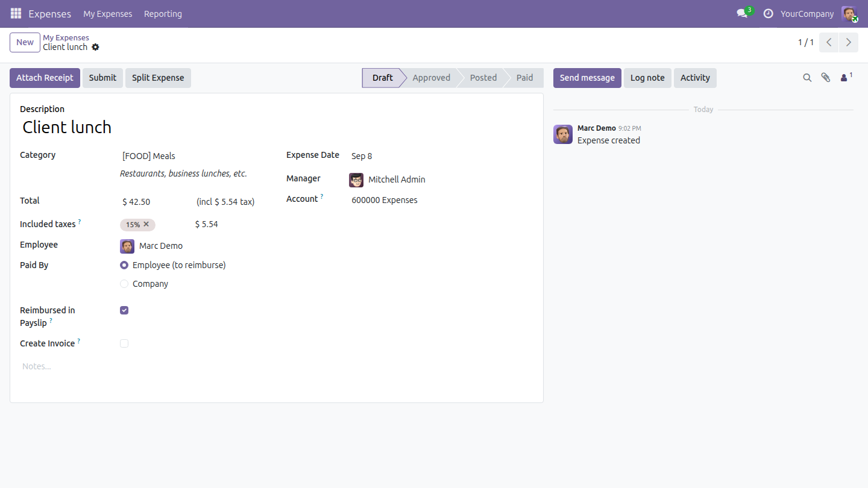Go to next record arrow
The width and height of the screenshot is (868, 488).
849,42
